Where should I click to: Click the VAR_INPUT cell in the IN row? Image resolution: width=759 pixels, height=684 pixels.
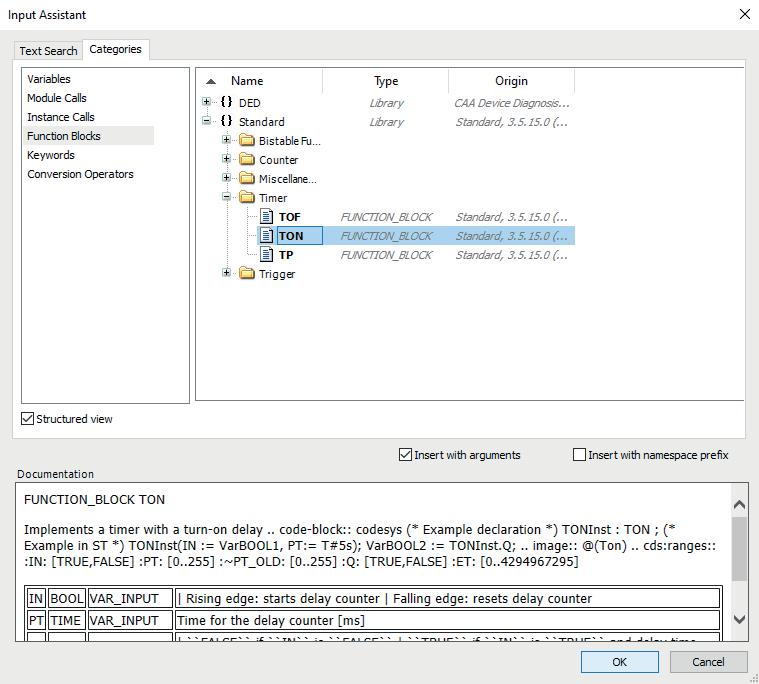tap(130, 598)
